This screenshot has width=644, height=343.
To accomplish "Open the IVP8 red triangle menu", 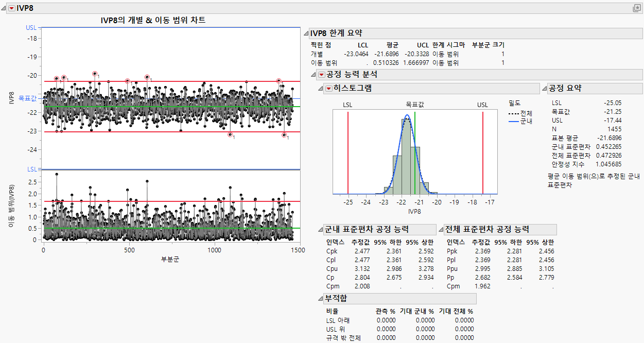I will tap(12, 8).
